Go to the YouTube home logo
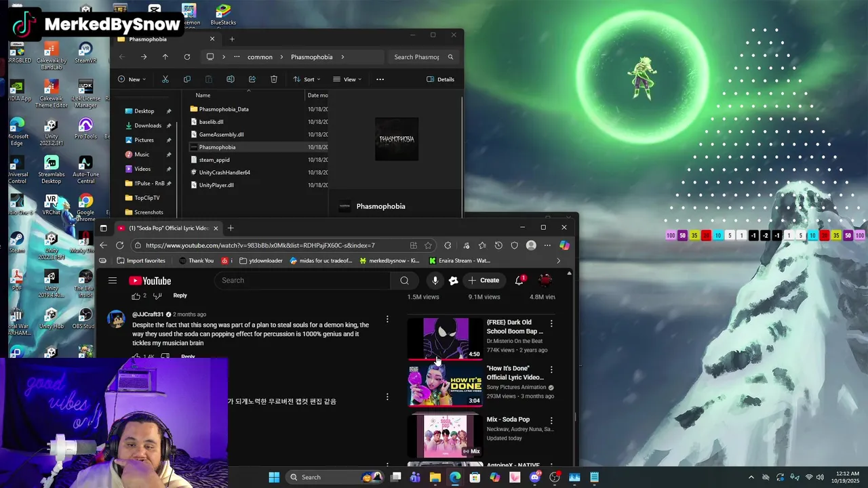Screen dimensions: 868x488 click(x=150, y=281)
